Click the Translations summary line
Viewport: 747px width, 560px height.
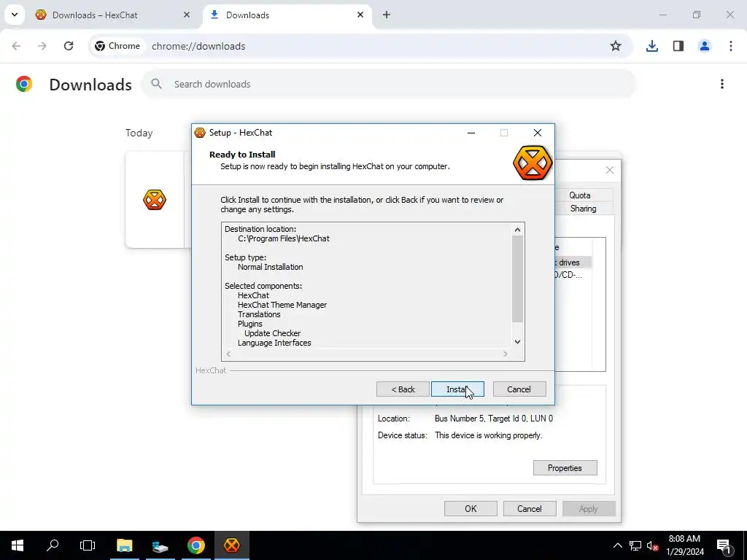tap(259, 314)
